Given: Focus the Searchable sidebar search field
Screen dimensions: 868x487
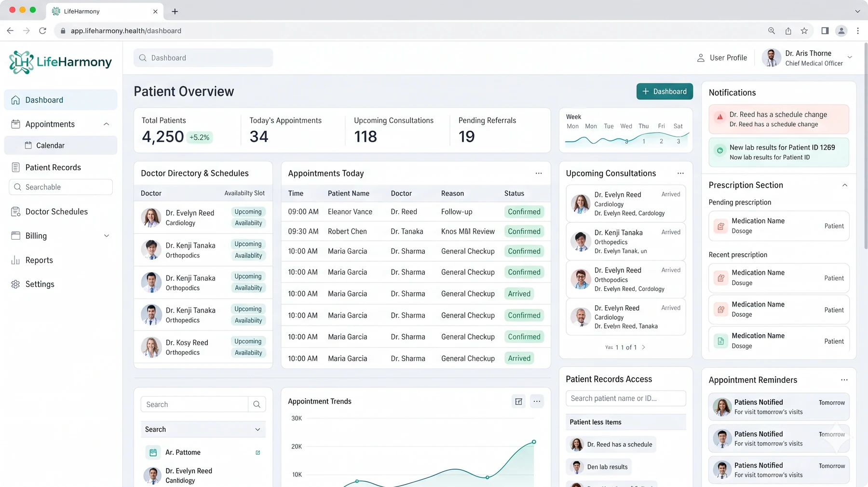Looking at the screenshot, I should pos(61,187).
